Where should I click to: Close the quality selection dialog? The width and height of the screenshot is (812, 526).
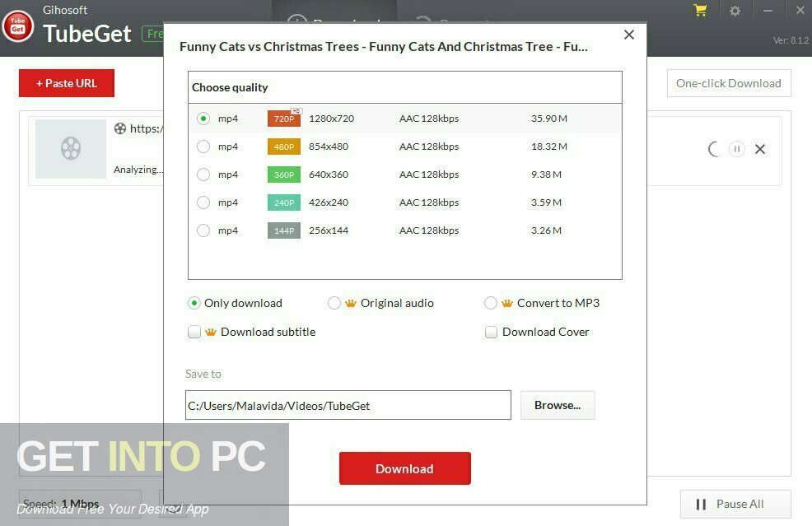(x=629, y=35)
